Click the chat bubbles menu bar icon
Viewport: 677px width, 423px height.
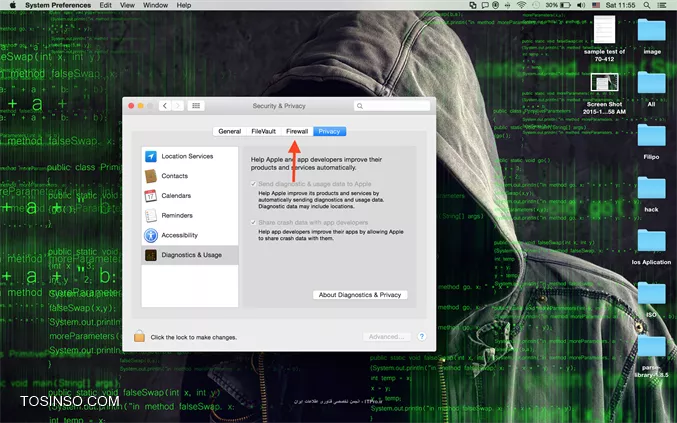pos(485,5)
